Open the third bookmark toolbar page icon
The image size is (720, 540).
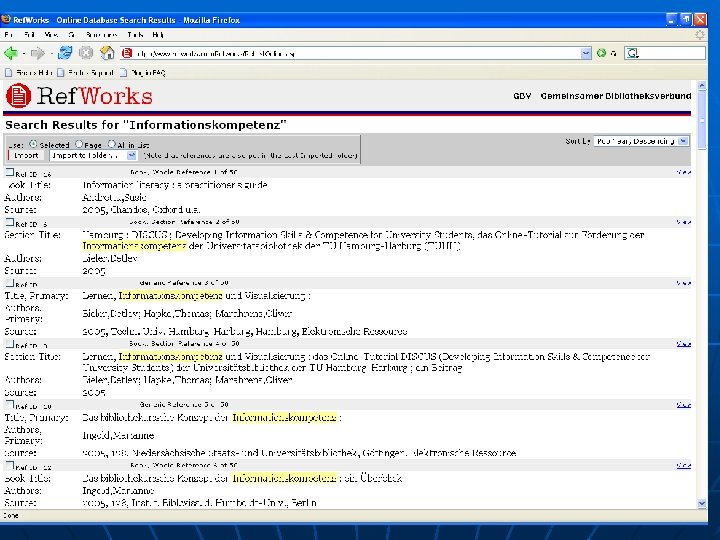coord(123,73)
